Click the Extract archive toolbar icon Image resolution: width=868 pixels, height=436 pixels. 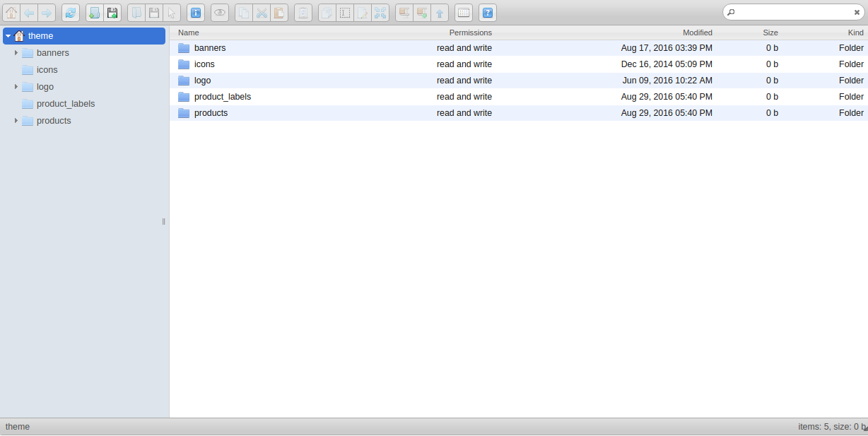point(404,13)
